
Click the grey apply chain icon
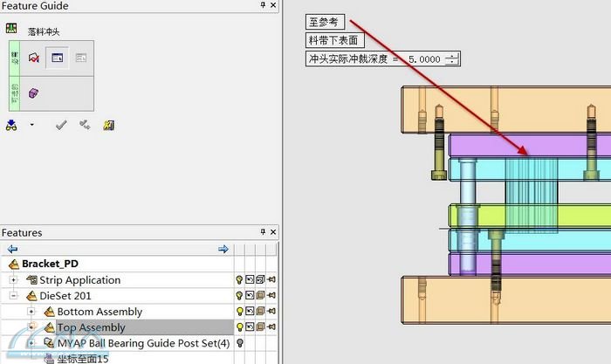85,125
